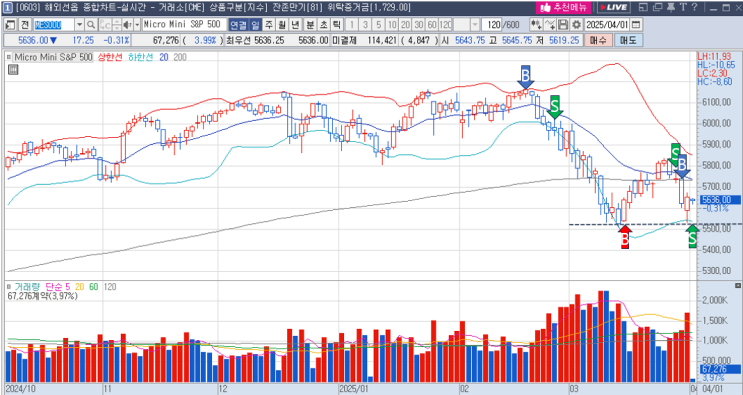Choose the 10 interval button
This screenshot has height=395, width=743.
coord(392,25)
